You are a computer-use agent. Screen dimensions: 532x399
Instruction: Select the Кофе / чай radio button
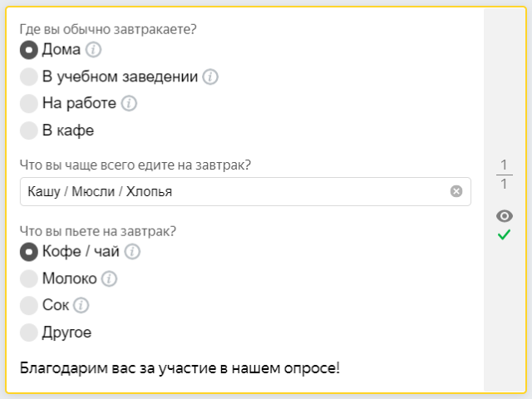click(x=29, y=252)
